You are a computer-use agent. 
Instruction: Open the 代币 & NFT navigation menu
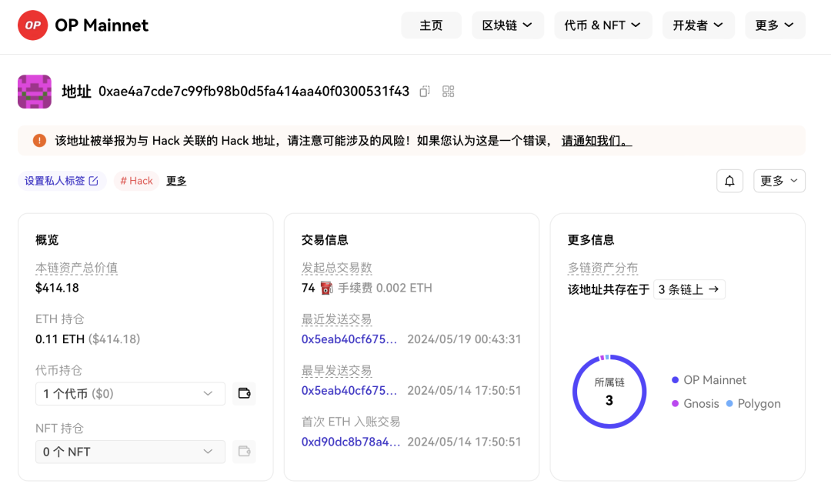point(603,25)
